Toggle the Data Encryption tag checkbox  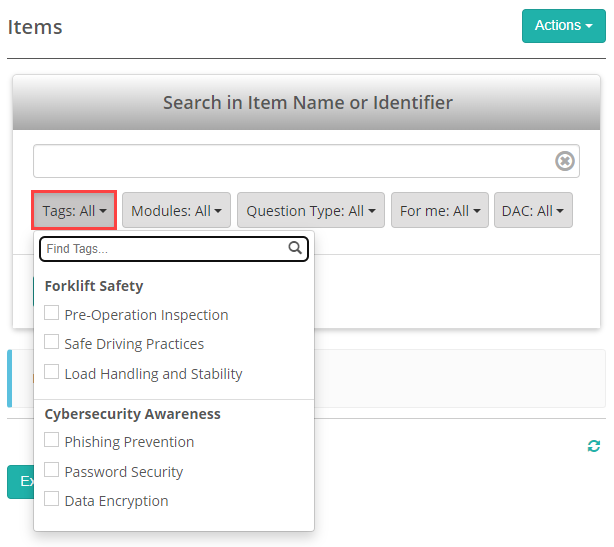click(52, 500)
